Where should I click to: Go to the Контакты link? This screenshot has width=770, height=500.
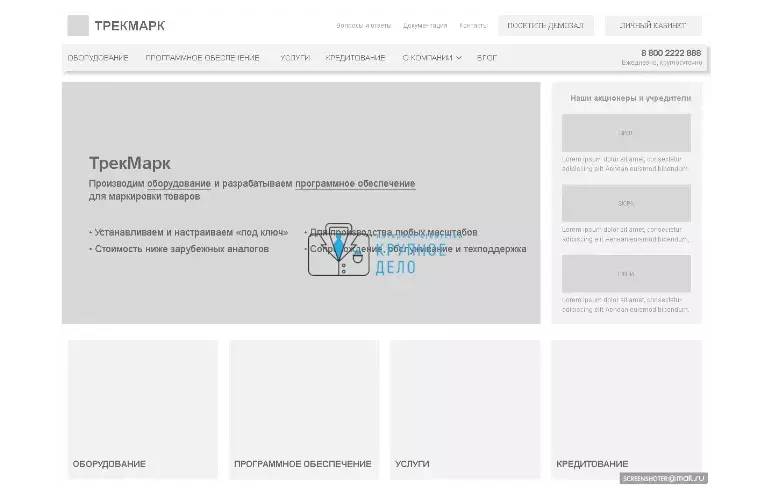[x=473, y=26]
